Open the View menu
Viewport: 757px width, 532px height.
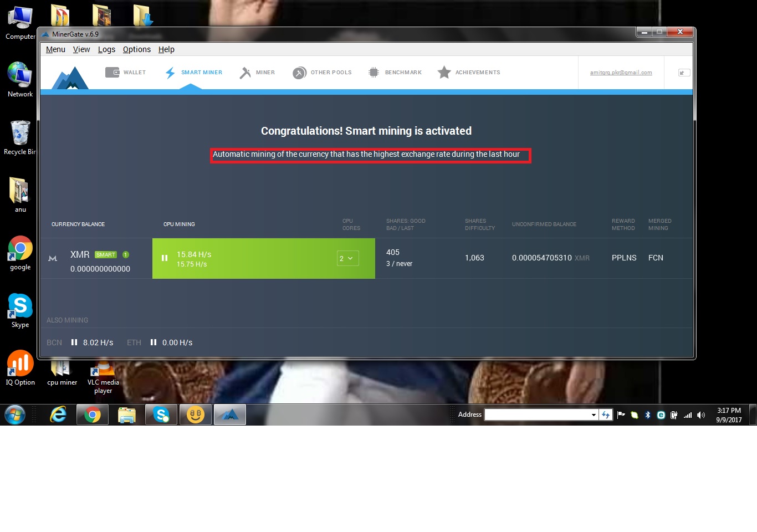tap(81, 49)
